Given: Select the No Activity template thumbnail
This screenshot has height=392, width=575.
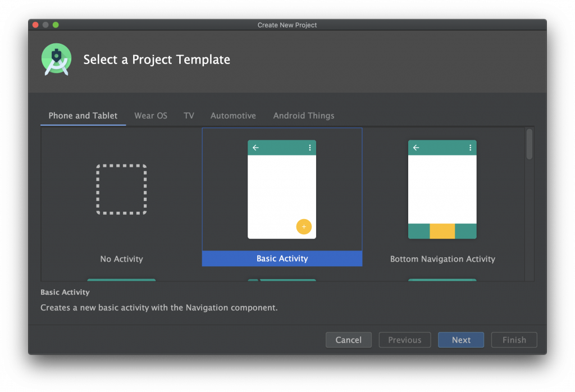Looking at the screenshot, I should point(121,189).
